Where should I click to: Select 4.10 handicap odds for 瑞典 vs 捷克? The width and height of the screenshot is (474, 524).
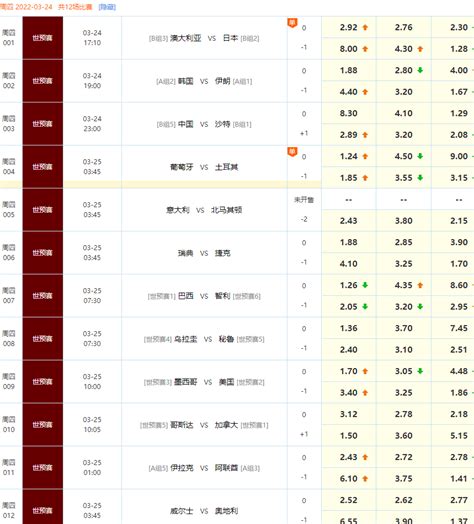349,264
